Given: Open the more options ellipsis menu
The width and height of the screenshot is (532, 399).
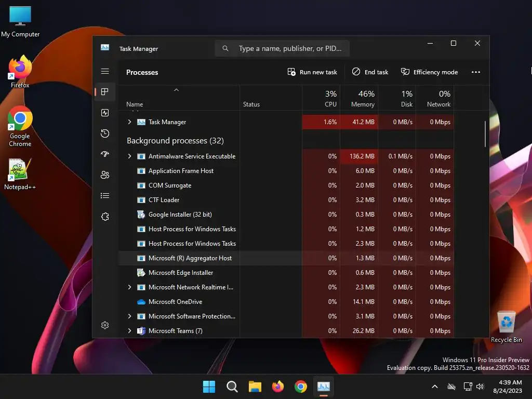Looking at the screenshot, I should click(476, 72).
